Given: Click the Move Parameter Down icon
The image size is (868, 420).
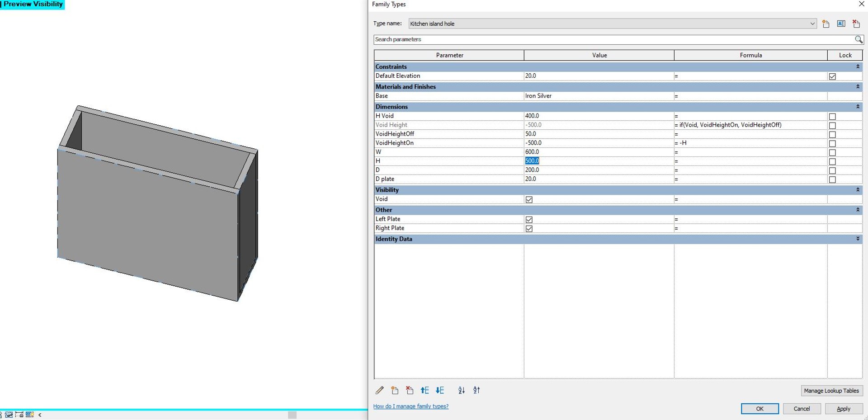Looking at the screenshot, I should point(440,390).
